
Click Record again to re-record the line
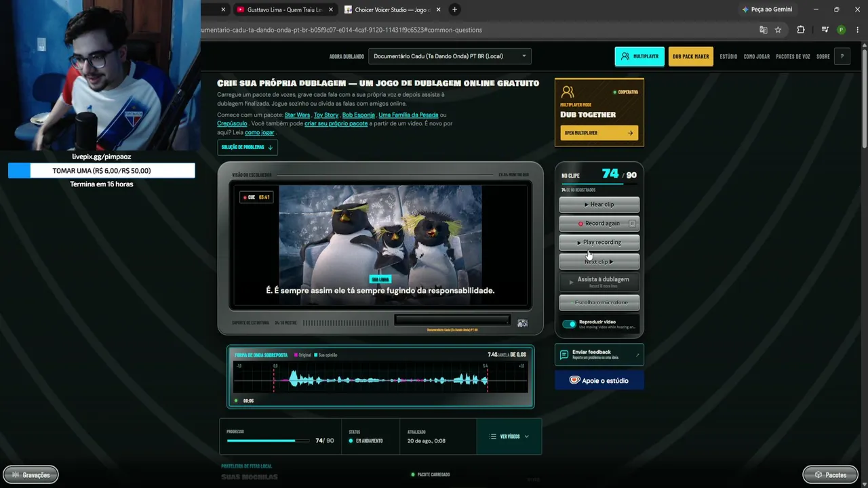[x=599, y=223]
